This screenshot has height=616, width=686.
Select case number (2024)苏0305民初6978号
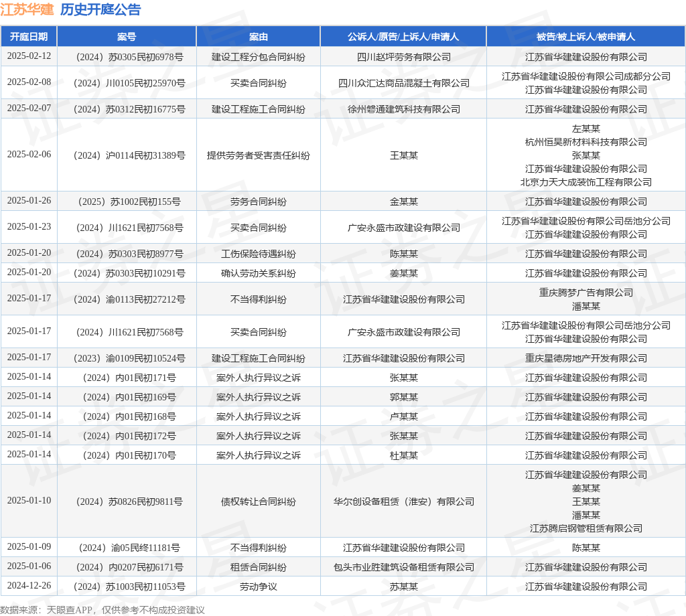tap(129, 58)
